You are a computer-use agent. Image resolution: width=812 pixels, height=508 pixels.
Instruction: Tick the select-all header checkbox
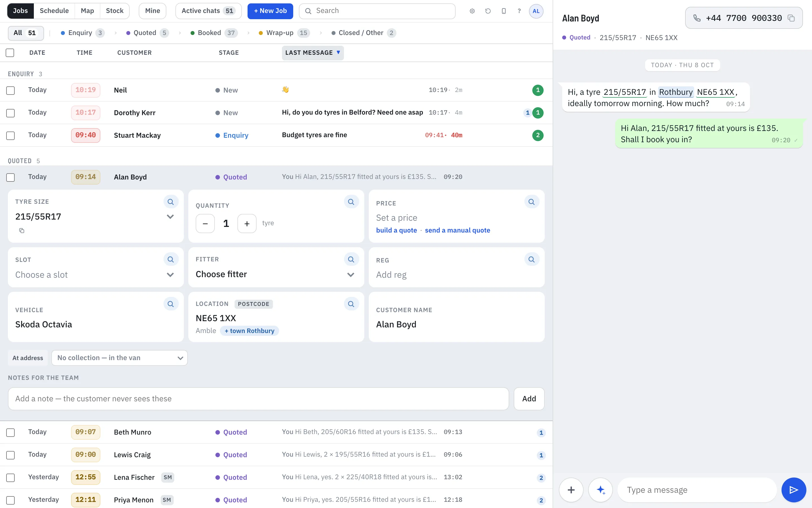click(10, 53)
